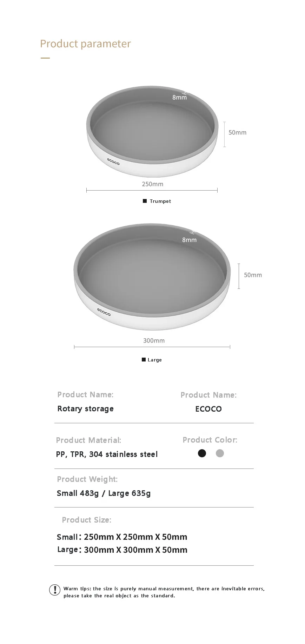Image resolution: width=305 pixels, height=644 pixels.
Task: Click the ecoco logo on small tray
Action: [113, 161]
